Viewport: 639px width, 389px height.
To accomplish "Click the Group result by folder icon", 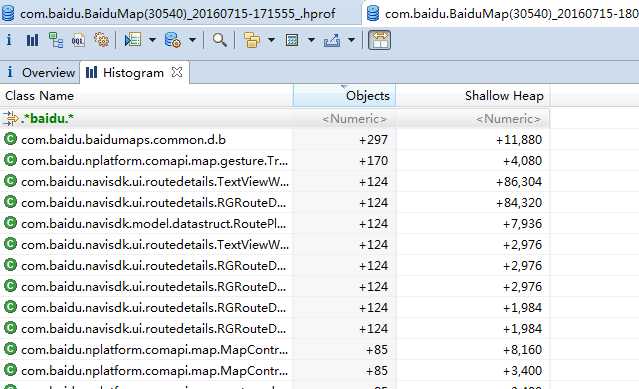I will pyautogui.click(x=252, y=40).
